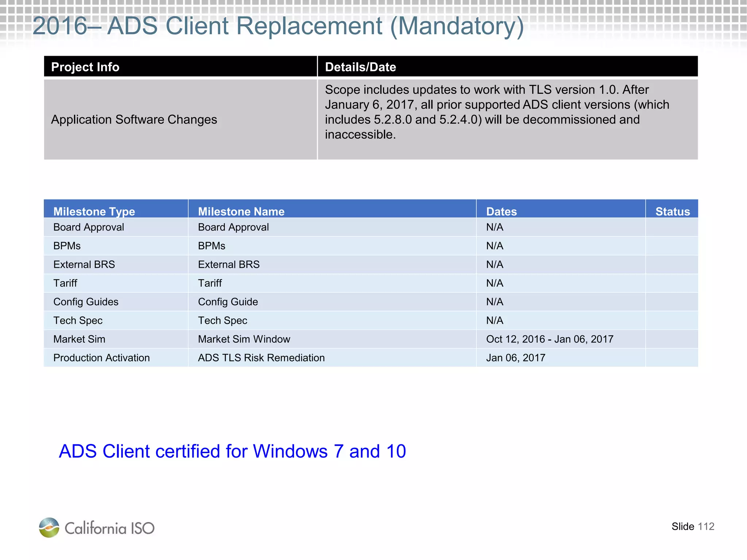Click 'ADS Client certified for Windows 7 and 10'
The width and height of the screenshot is (747, 560).
tap(232, 451)
